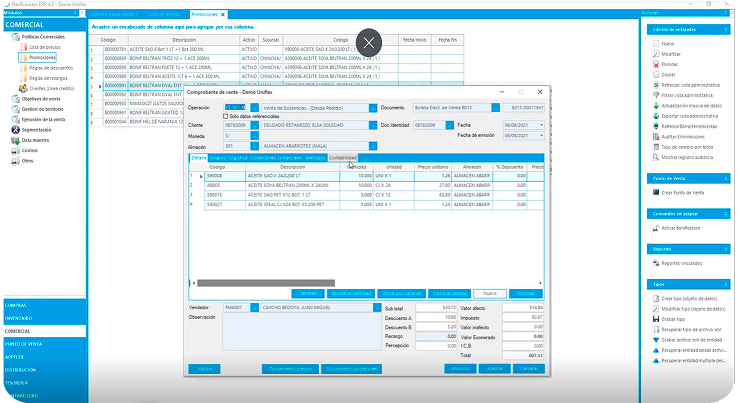Screen dimensions: 737x403
Task: Close the video overlay with the X button
Action: [369, 42]
